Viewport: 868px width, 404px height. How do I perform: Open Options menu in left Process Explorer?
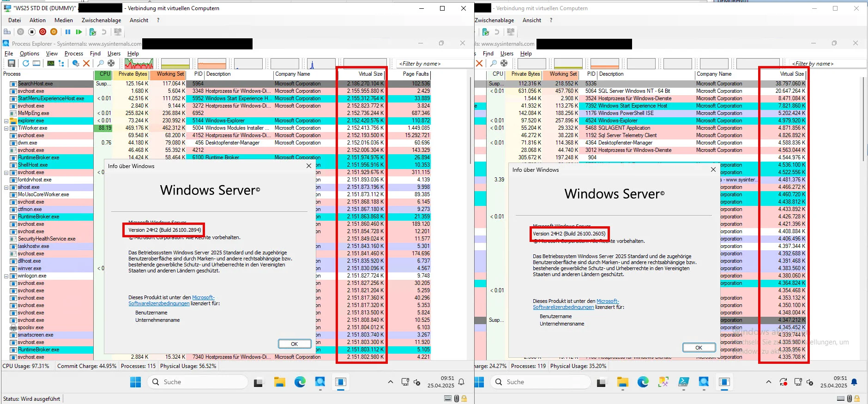[30, 54]
